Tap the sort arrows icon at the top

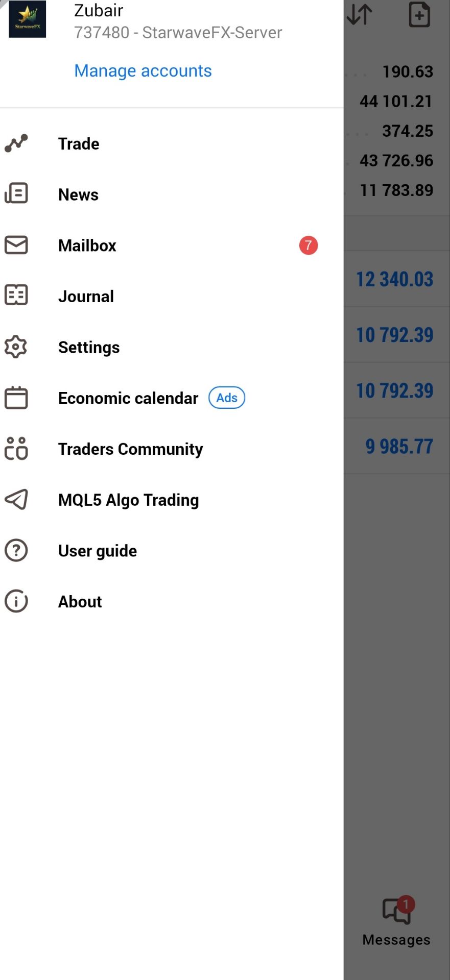coord(360,14)
